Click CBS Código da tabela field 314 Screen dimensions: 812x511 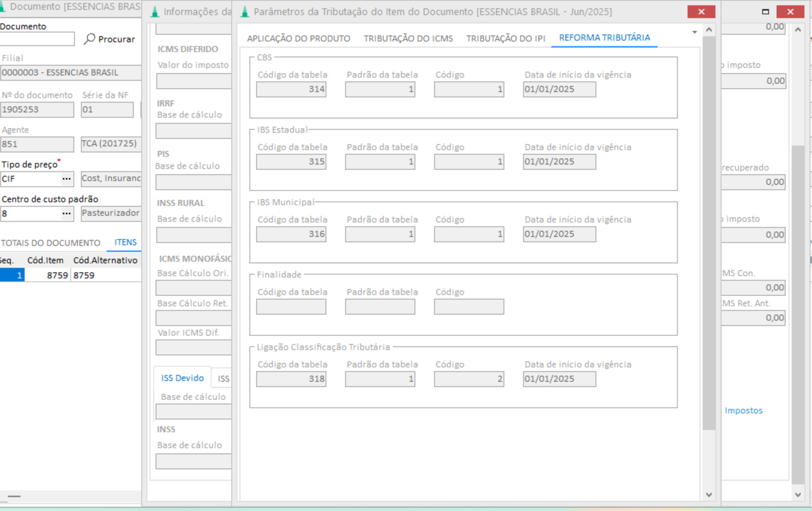point(291,89)
